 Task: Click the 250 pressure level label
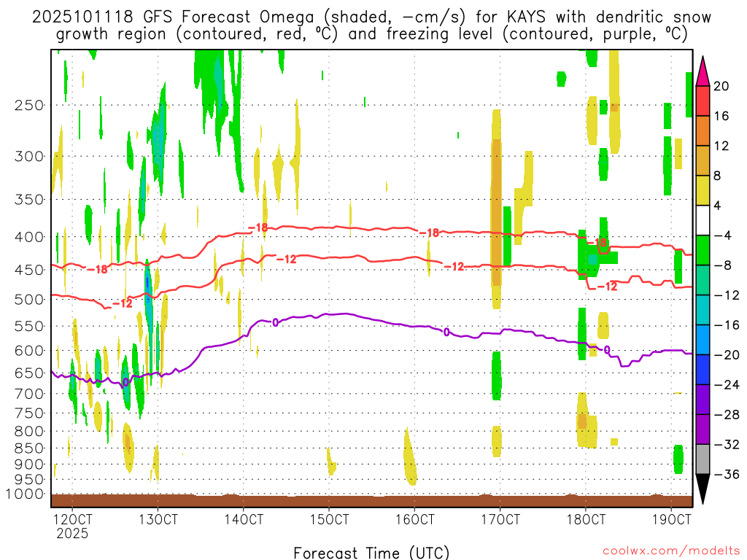point(29,105)
